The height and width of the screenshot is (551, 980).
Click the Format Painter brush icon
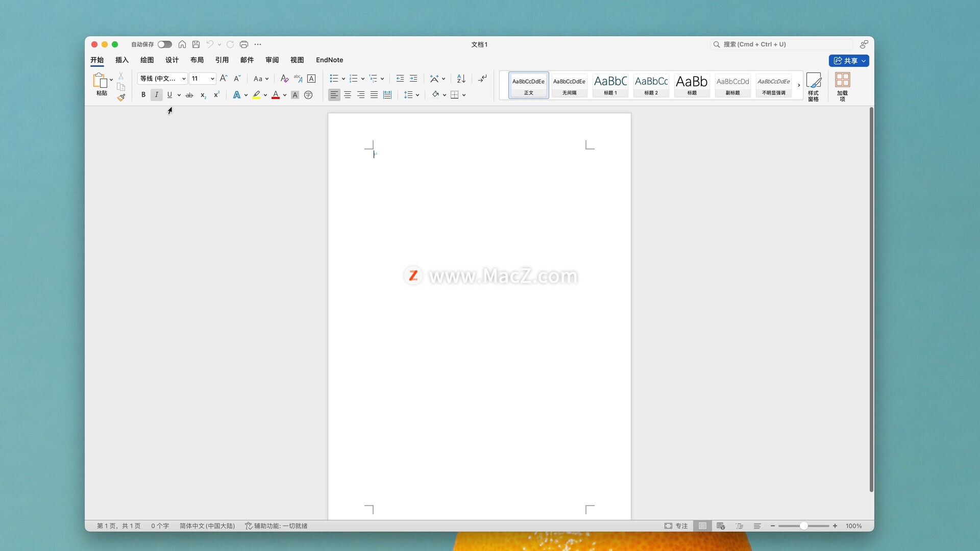tap(121, 97)
